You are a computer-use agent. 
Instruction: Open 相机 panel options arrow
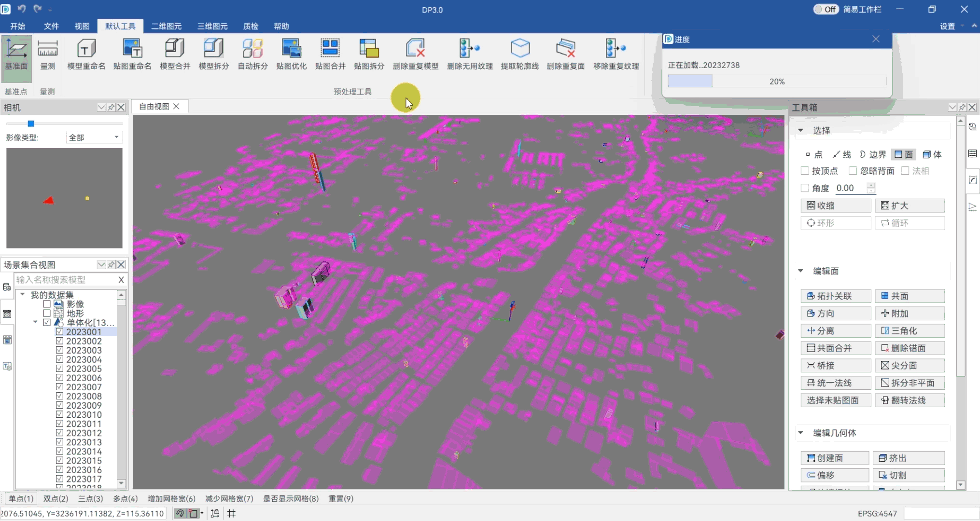[101, 107]
